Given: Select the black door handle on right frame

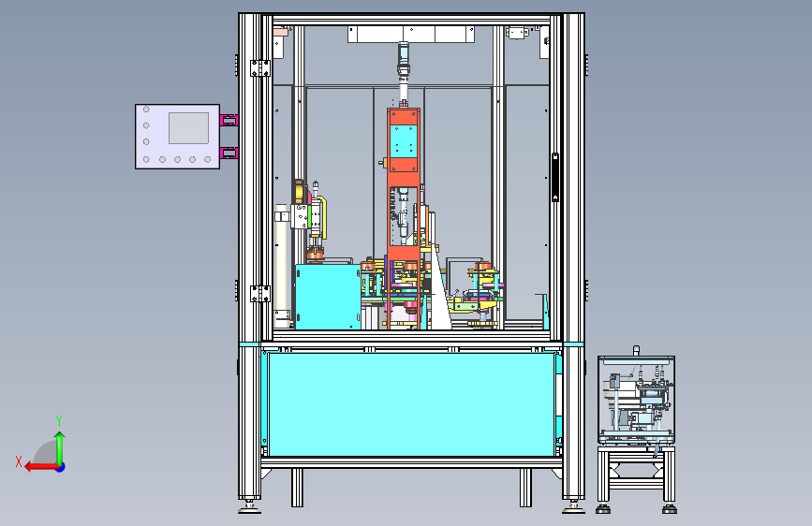Looking at the screenshot, I should click(555, 177).
